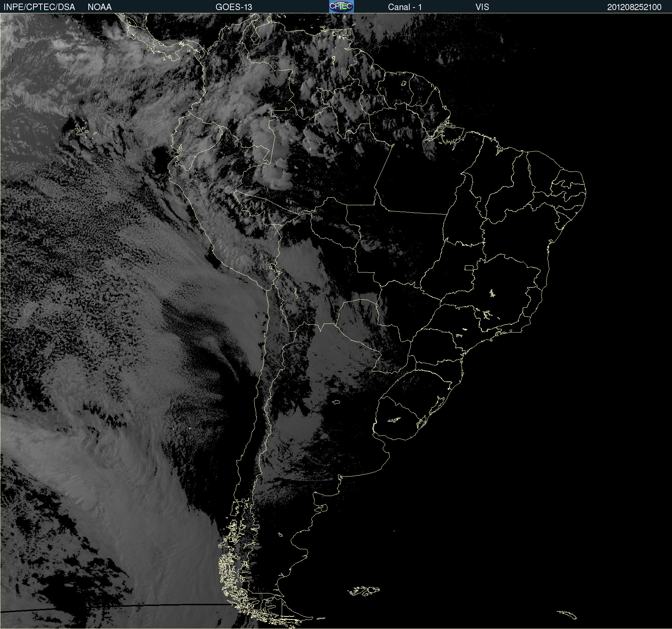Click the VIS label in header
The image size is (672, 629).
(x=482, y=7)
